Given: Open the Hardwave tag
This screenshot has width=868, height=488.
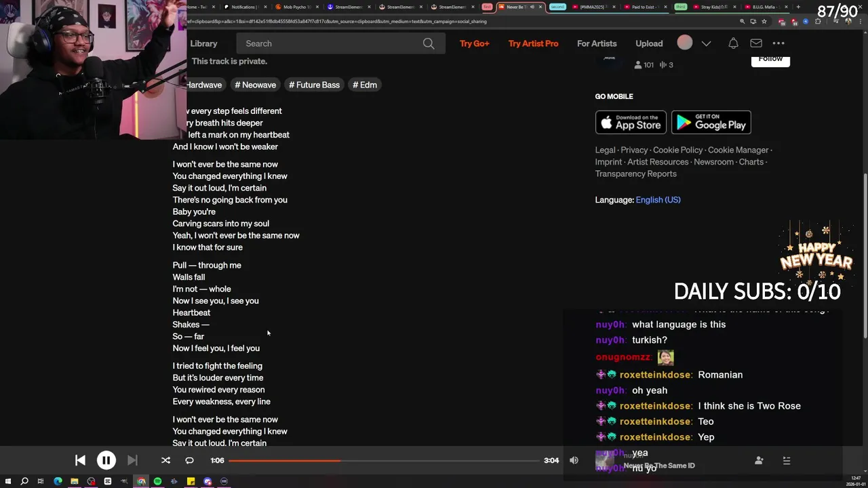Looking at the screenshot, I should (x=205, y=85).
